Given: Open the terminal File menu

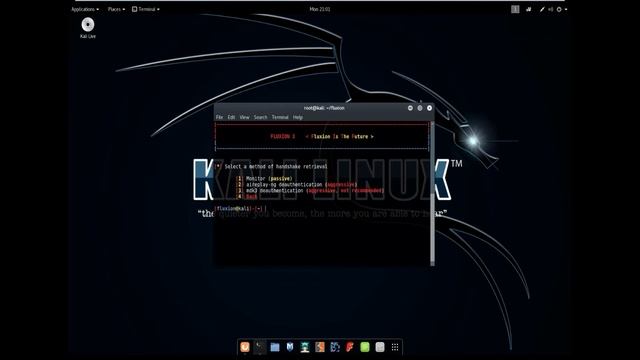Looking at the screenshot, I should [x=220, y=117].
